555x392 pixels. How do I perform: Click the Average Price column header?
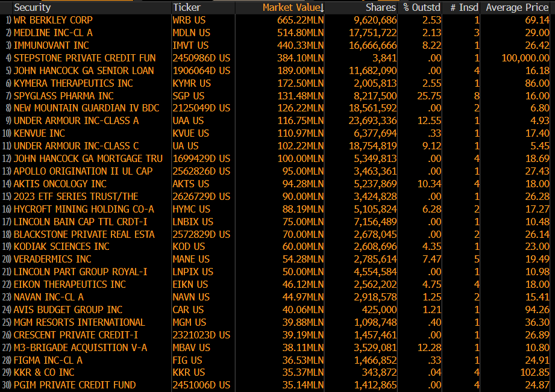point(517,7)
